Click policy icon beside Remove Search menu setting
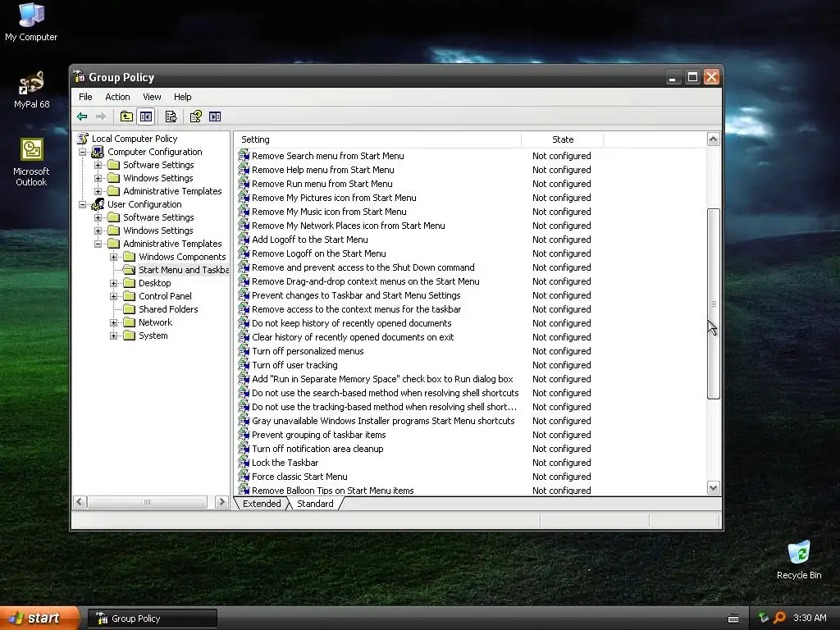 tap(244, 156)
